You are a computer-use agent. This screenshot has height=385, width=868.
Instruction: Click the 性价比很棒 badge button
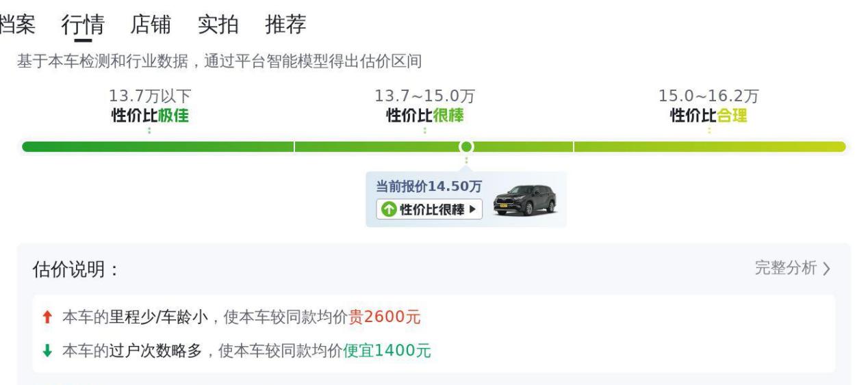click(429, 209)
